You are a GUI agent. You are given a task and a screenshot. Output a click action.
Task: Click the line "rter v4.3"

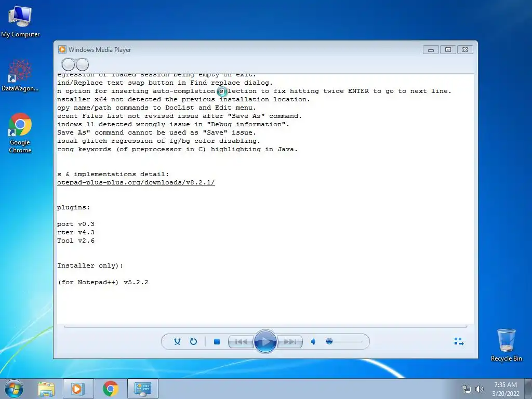click(x=76, y=232)
